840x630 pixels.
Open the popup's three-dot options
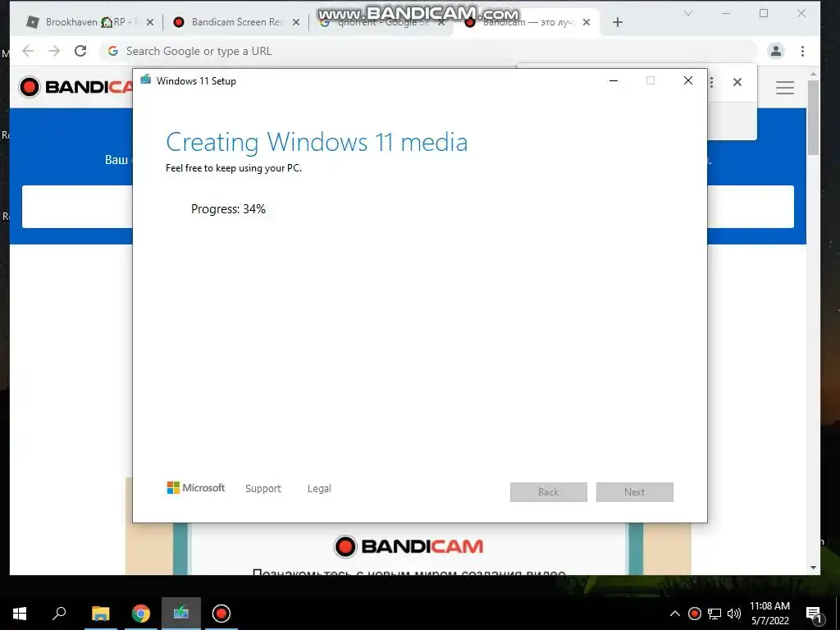click(x=711, y=82)
